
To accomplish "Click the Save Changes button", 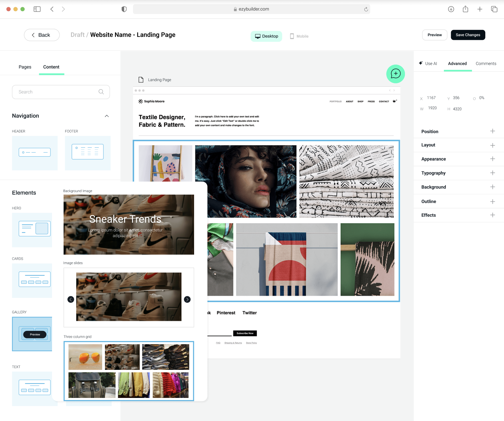I will pos(468,35).
